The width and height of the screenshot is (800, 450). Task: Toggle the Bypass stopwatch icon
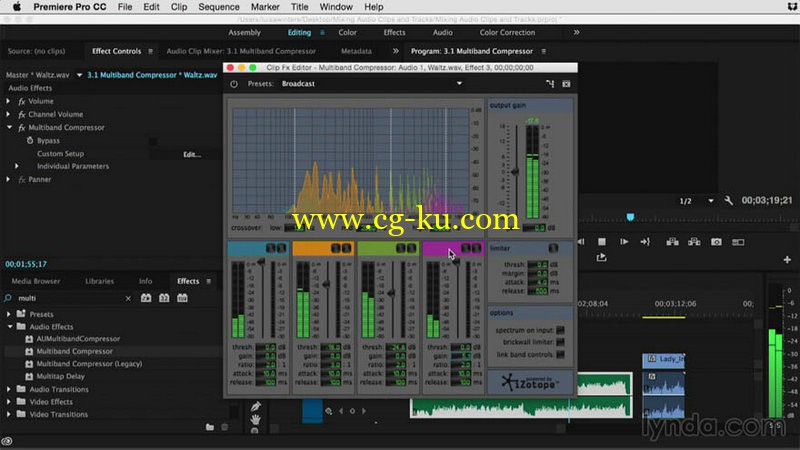30,140
